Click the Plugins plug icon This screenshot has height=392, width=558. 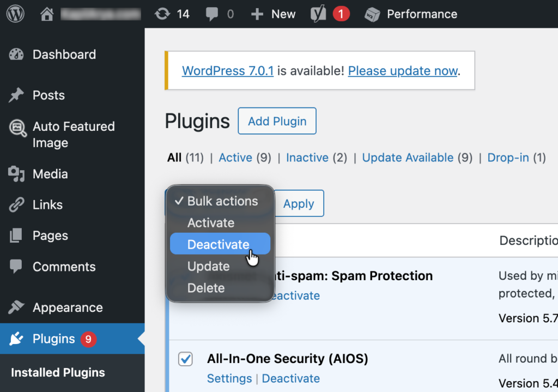tap(16, 339)
